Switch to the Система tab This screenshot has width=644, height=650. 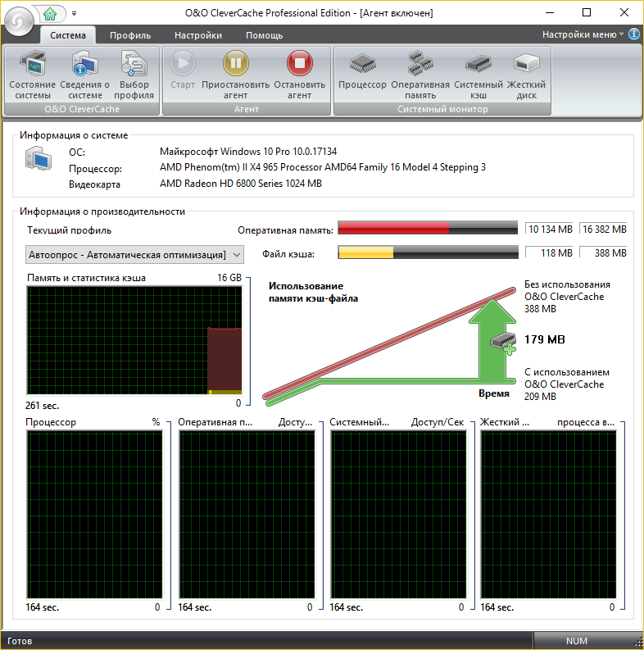click(68, 35)
